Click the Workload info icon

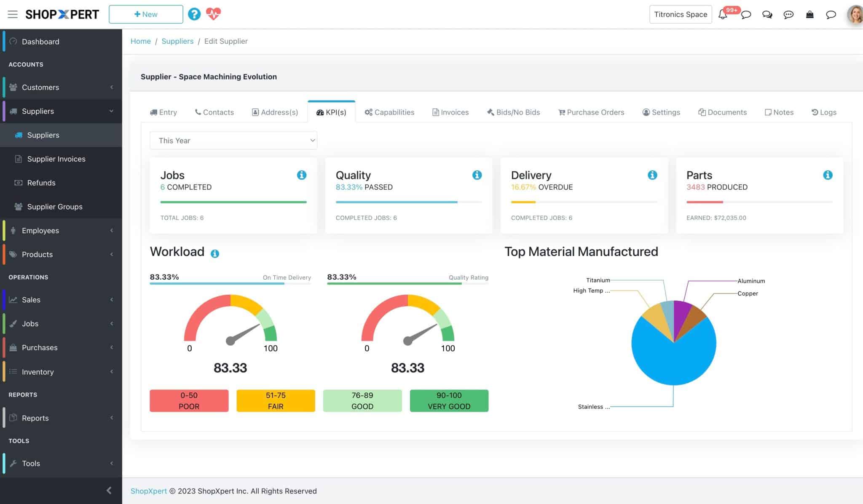click(214, 253)
